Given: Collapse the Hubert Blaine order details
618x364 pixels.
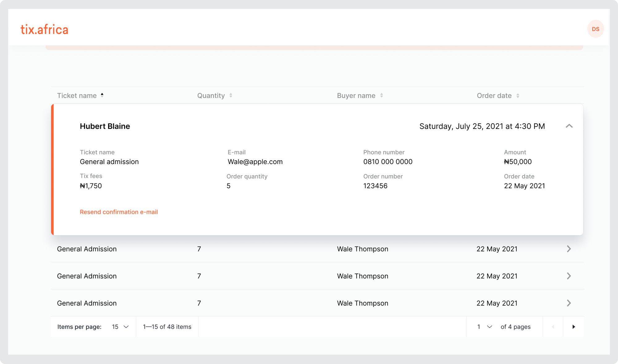Looking at the screenshot, I should pyautogui.click(x=569, y=126).
